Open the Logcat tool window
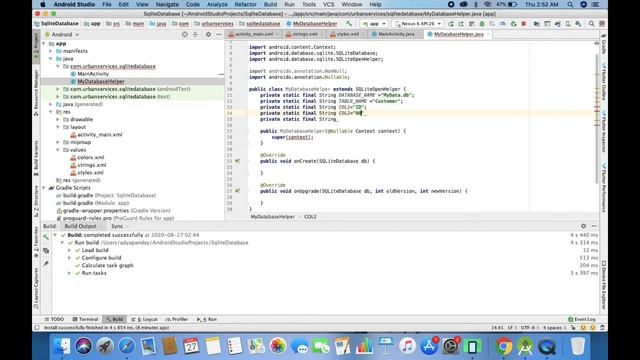 pos(145,319)
